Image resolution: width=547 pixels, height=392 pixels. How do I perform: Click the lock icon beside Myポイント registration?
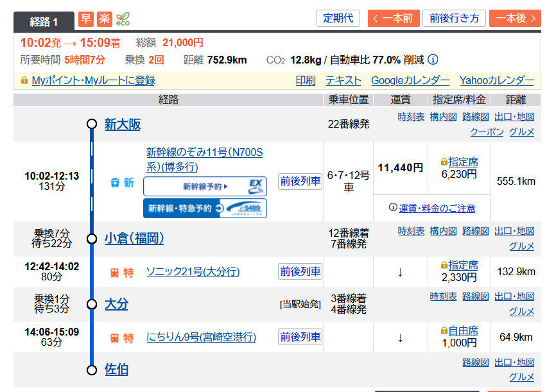(24, 81)
